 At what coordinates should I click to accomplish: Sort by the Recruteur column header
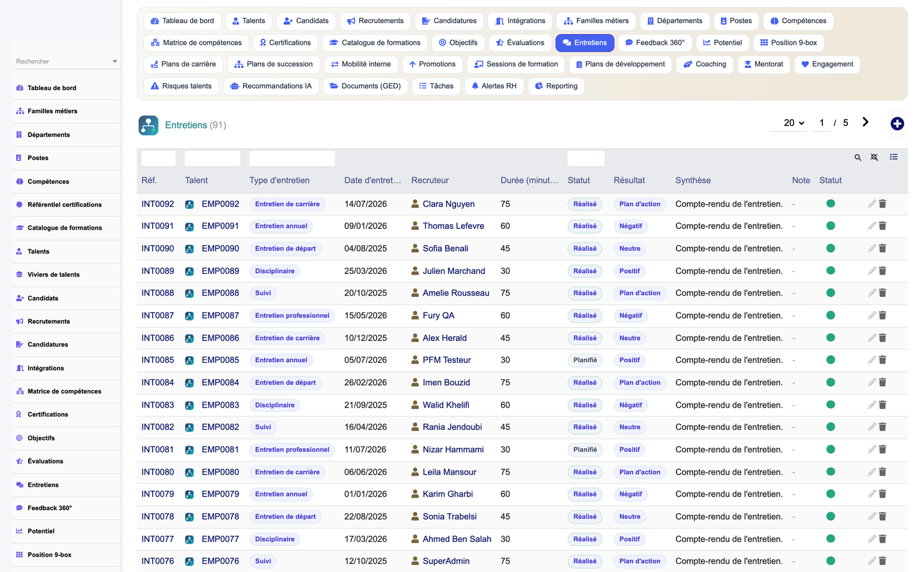pos(430,180)
